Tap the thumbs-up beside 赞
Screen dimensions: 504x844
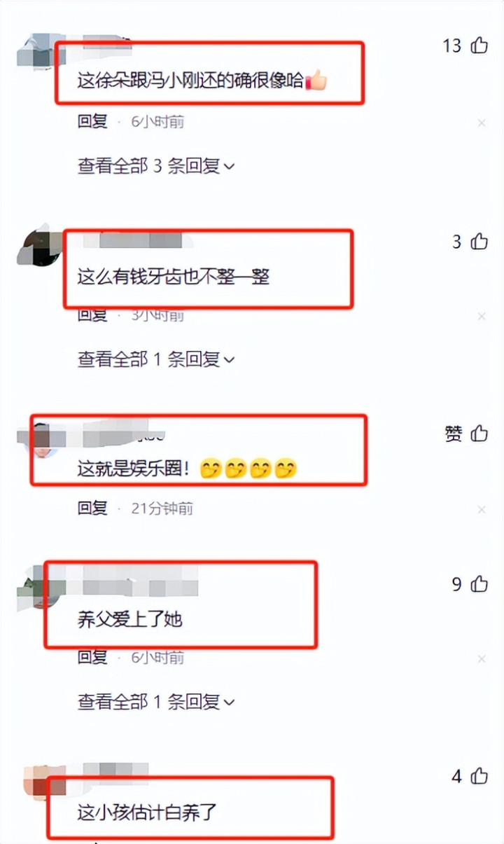[x=479, y=434]
